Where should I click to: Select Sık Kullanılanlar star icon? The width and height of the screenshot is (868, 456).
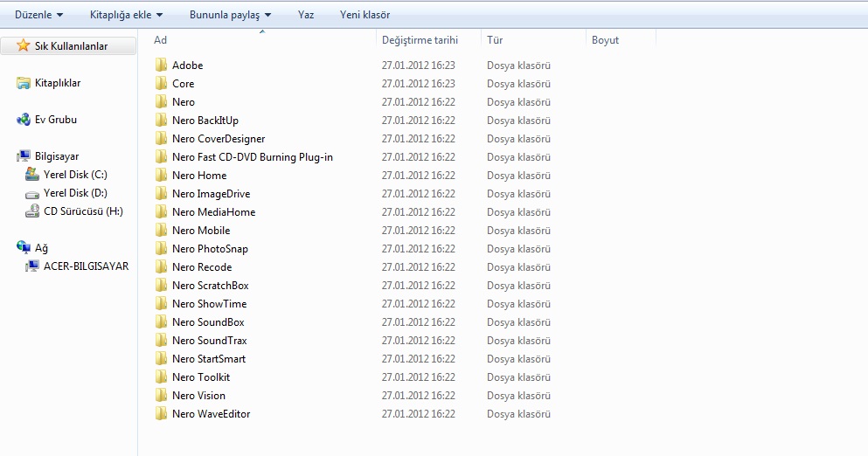(x=23, y=45)
